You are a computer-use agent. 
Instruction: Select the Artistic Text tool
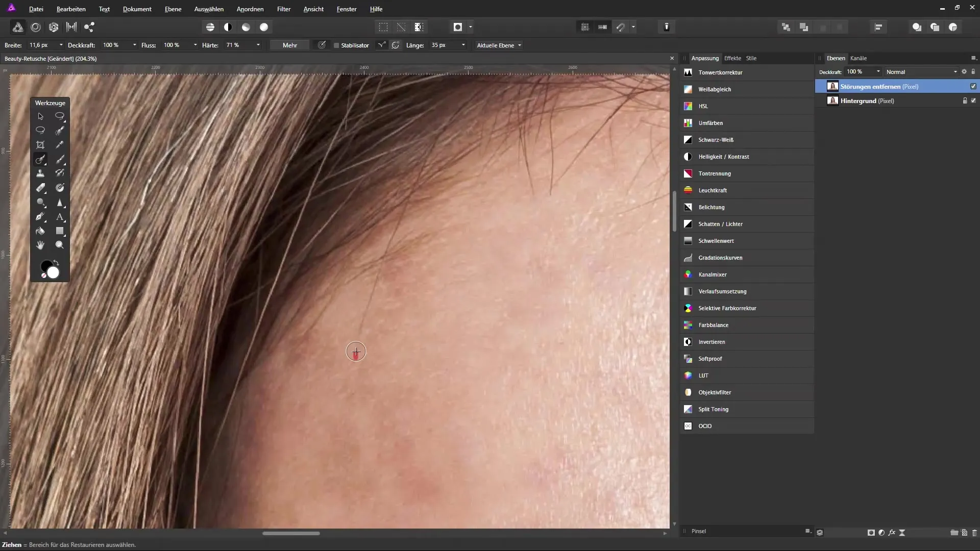point(60,217)
